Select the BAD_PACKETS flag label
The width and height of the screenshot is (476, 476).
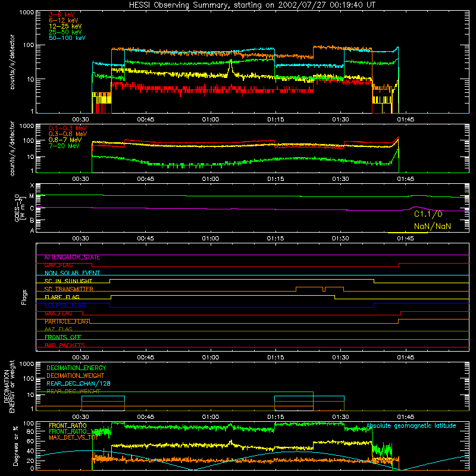pos(65,345)
